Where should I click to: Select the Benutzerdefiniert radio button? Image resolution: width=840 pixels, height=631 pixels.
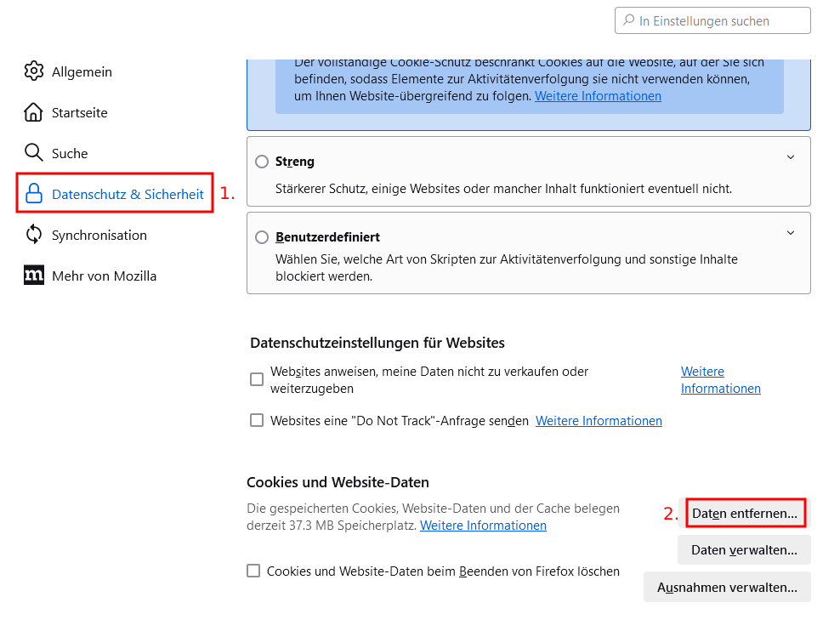click(261, 236)
